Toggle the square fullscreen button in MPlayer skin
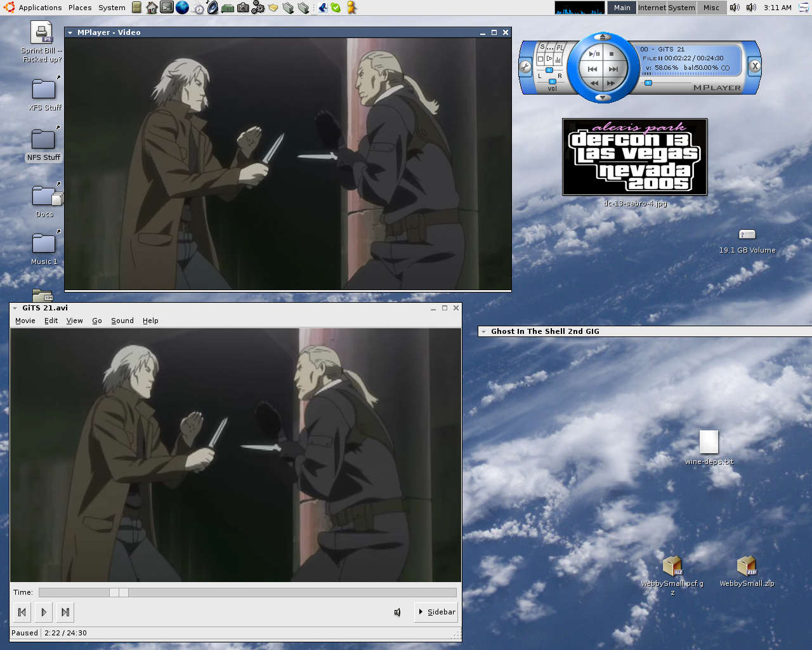The width and height of the screenshot is (812, 650). pos(540,59)
